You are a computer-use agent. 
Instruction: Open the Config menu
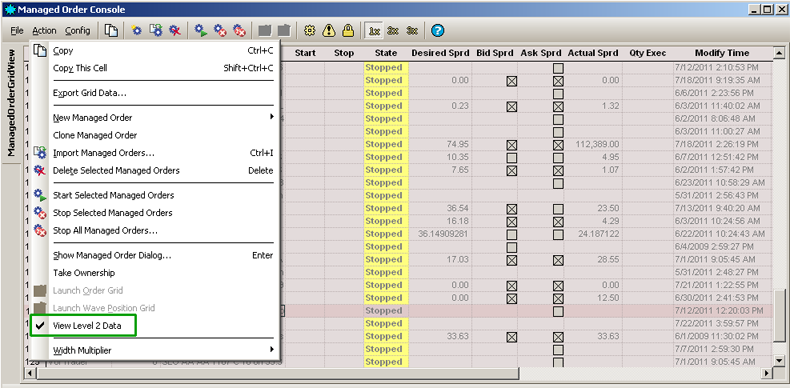(78, 31)
